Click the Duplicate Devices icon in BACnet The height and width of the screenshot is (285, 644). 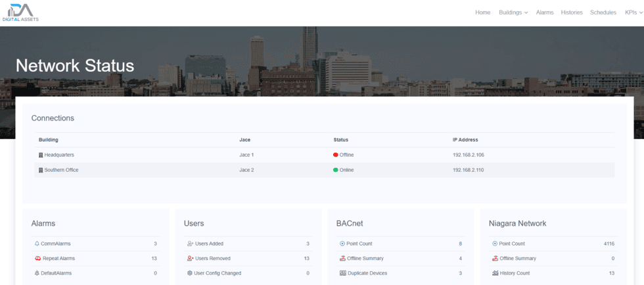click(342, 273)
